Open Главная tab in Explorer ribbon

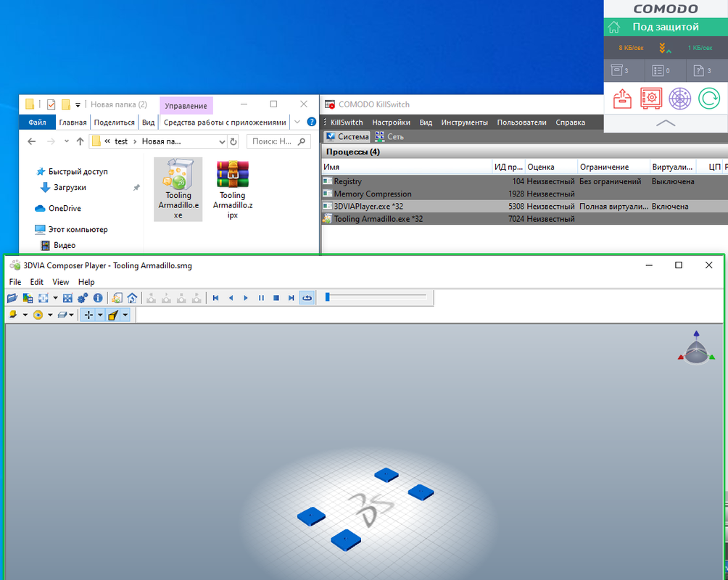click(73, 122)
